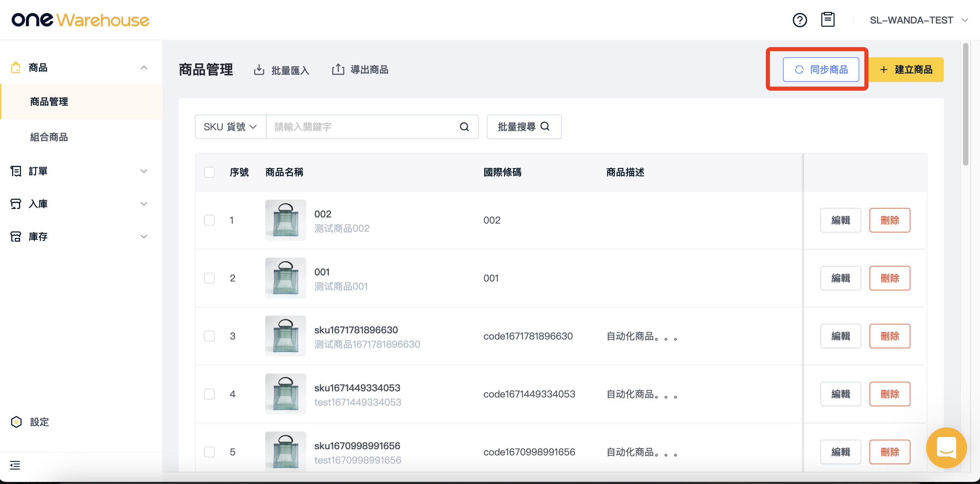Open the 訂單 sidebar section

[81, 171]
